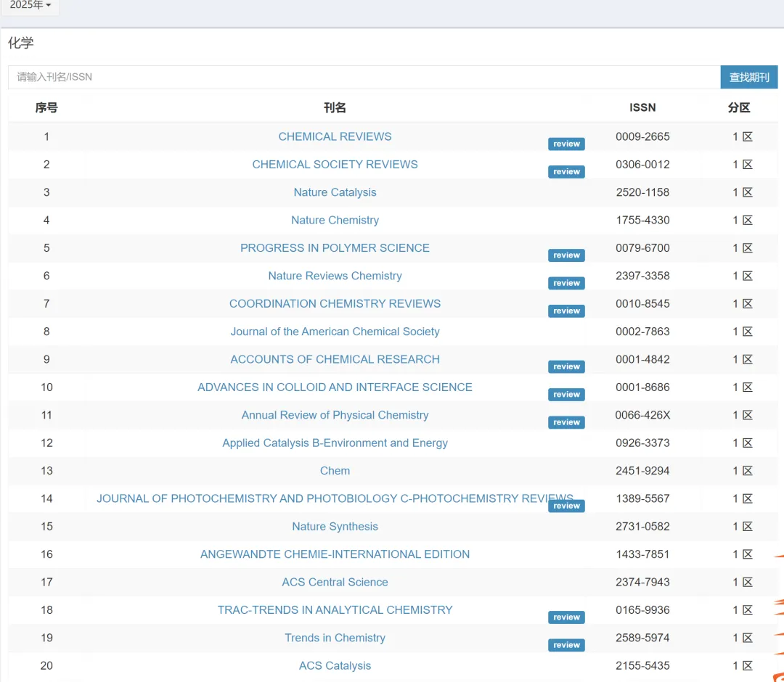Click review badge for PROGRESS IN POLYMER SCIENCE
Screen dimensions: 784x682
click(566, 255)
